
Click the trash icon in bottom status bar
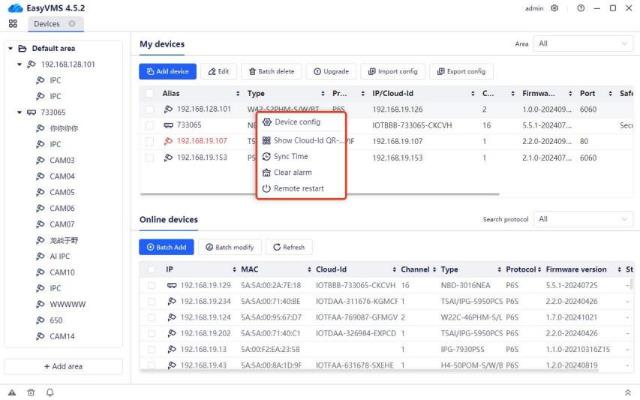(x=31, y=391)
